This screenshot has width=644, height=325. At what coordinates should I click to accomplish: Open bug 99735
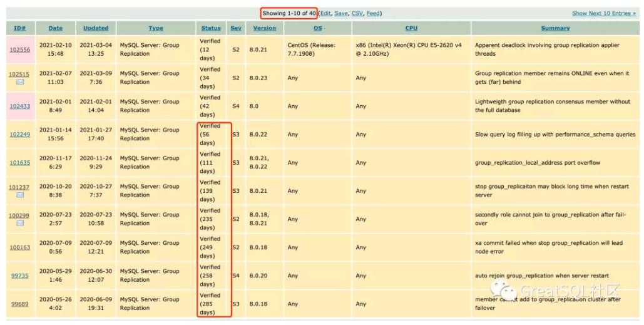click(x=20, y=276)
